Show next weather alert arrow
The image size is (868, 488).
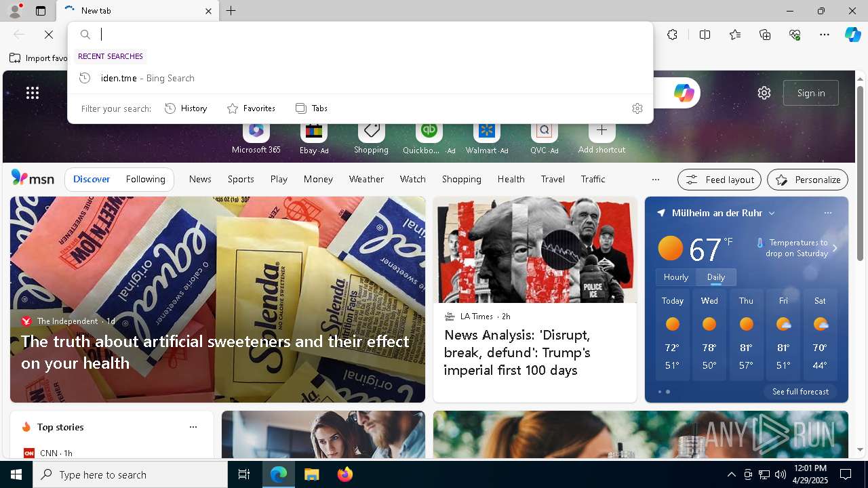point(835,248)
